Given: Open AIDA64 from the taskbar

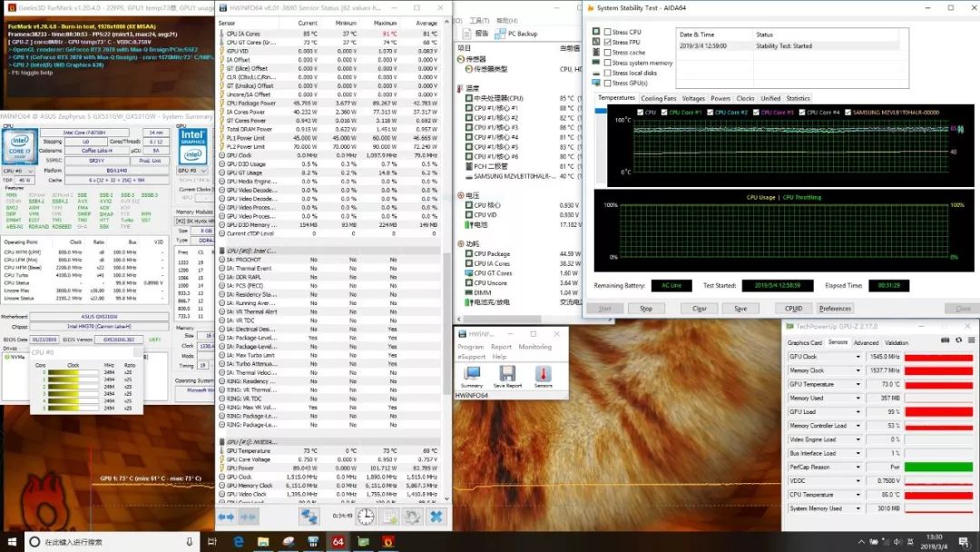Looking at the screenshot, I should pyautogui.click(x=337, y=542).
